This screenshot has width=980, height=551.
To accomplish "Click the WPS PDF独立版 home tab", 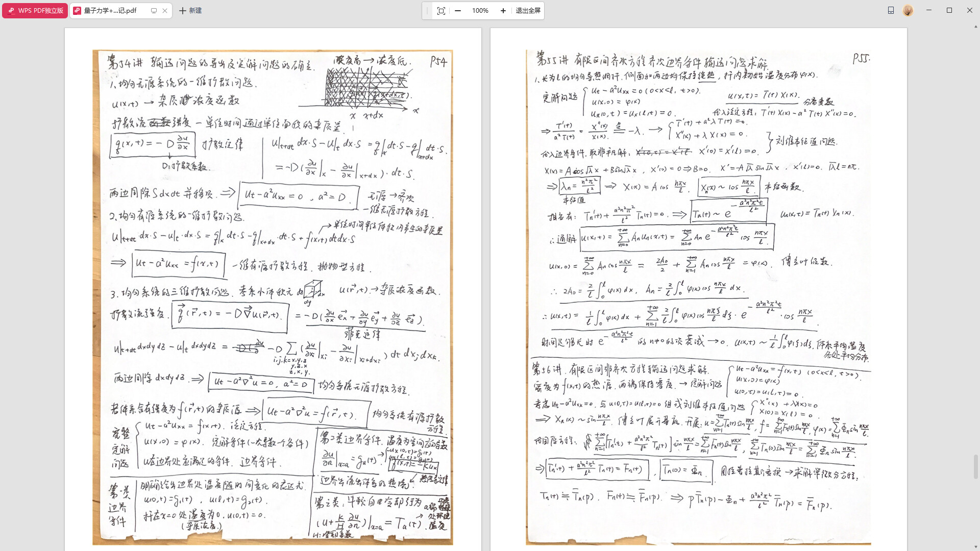I will pos(35,10).
